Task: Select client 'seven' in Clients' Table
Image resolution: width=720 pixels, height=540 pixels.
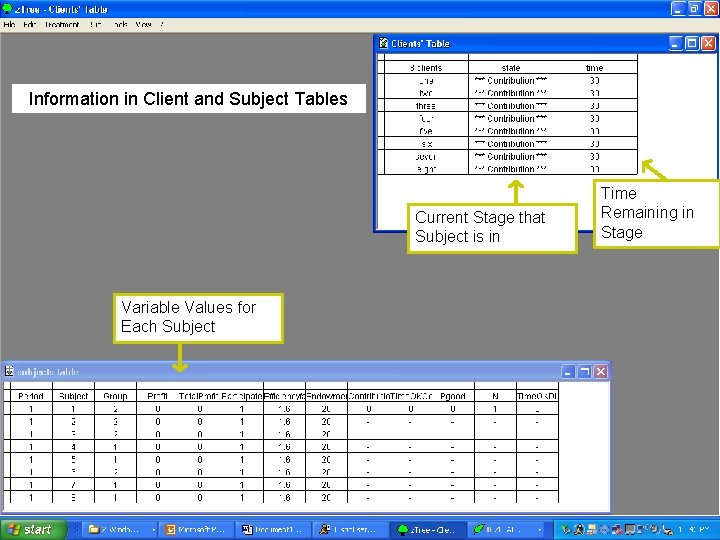Action: click(426, 157)
